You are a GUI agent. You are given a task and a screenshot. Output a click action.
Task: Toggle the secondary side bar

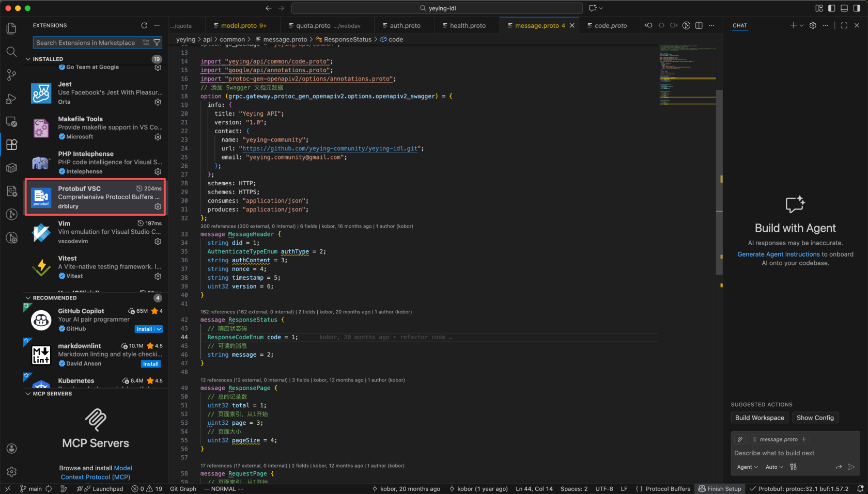click(x=857, y=8)
